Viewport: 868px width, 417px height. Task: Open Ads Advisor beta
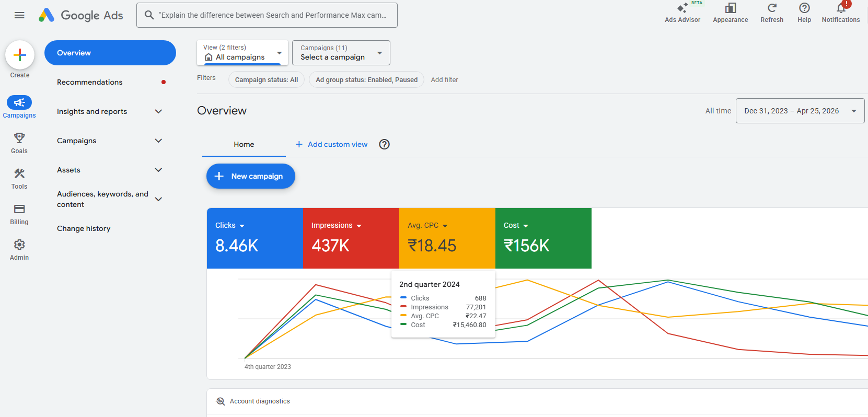click(682, 13)
